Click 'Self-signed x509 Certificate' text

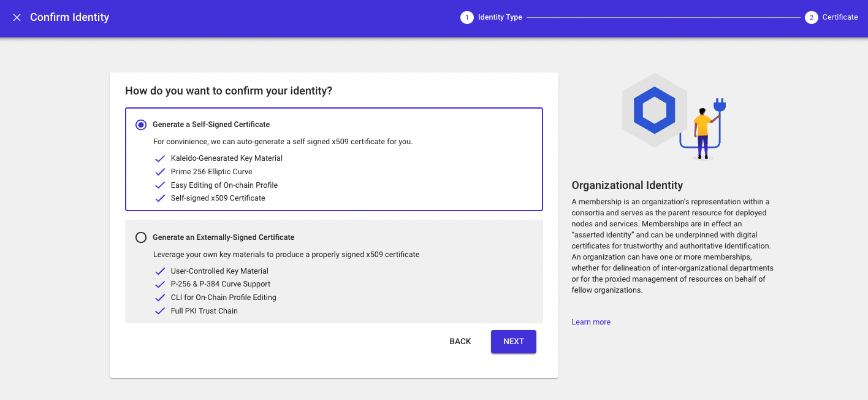(218, 198)
